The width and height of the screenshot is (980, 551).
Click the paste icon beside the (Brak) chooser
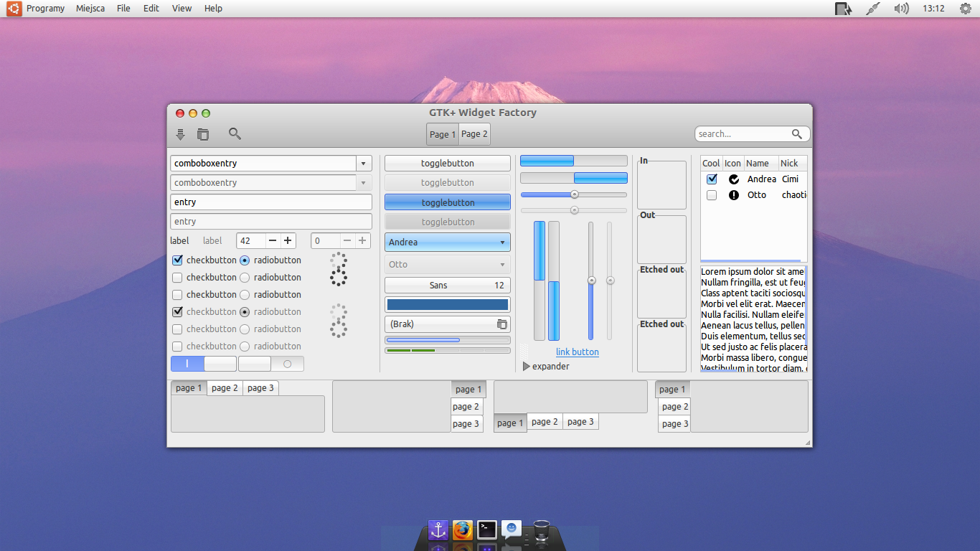point(503,324)
